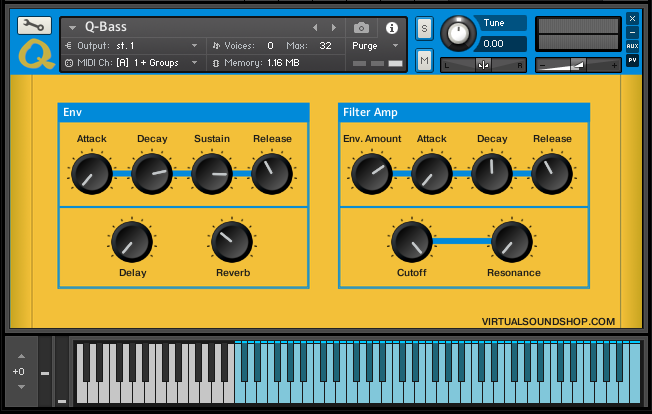
Task: Expand the Q-Bass instrument name dropdown
Action: 73,27
